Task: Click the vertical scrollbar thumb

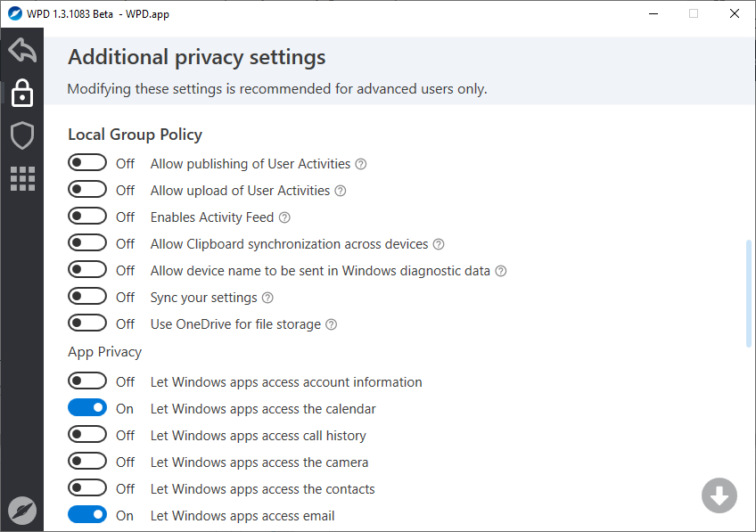Action: tap(748, 292)
